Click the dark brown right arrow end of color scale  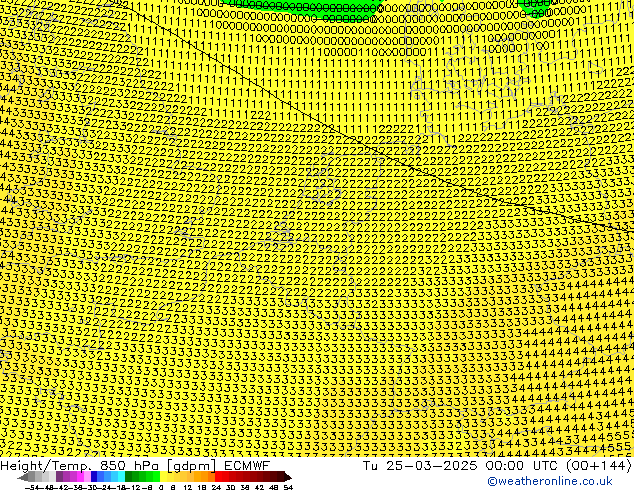288,477
